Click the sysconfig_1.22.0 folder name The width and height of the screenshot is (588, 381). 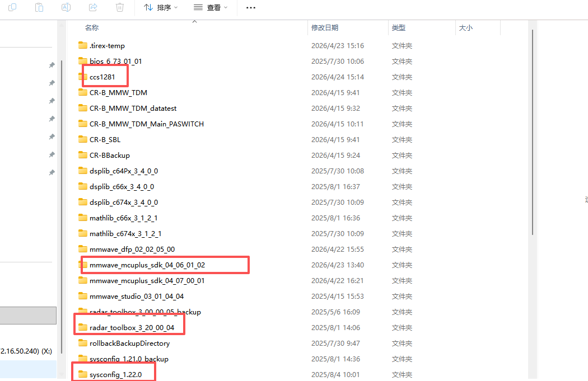tap(115, 375)
